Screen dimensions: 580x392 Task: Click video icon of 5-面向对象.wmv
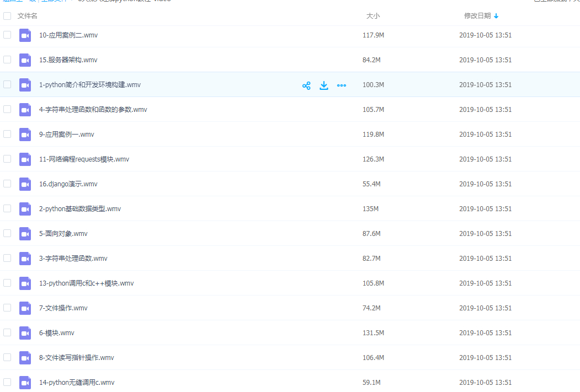click(25, 234)
